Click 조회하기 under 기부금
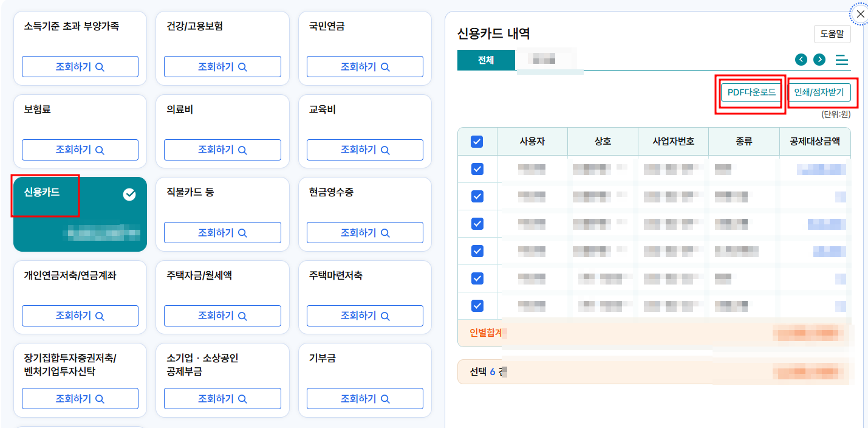 coord(365,399)
